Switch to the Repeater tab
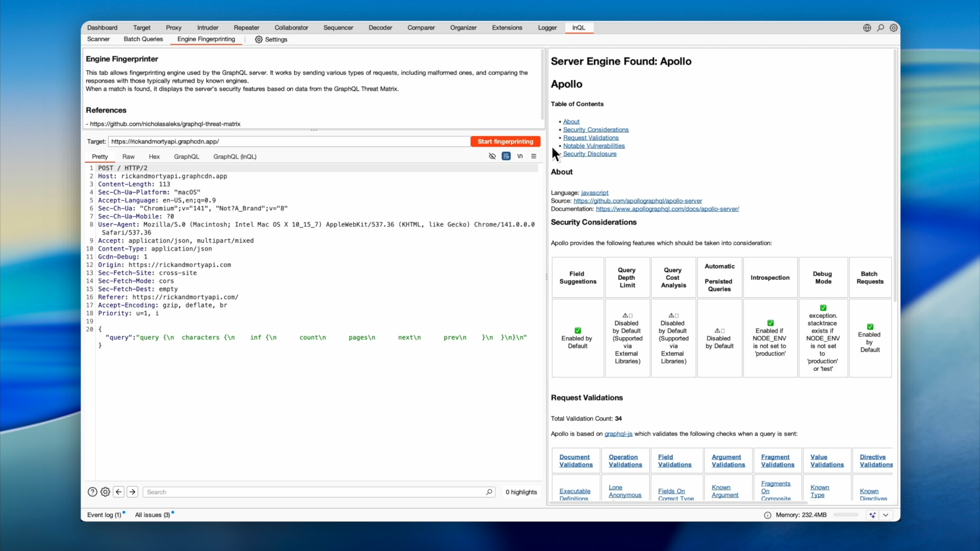Screen dimensions: 980x551 (x=246, y=28)
